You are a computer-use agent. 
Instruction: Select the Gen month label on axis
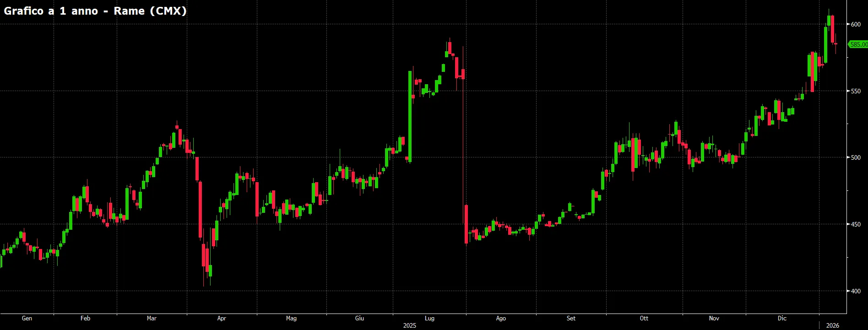[27, 318]
